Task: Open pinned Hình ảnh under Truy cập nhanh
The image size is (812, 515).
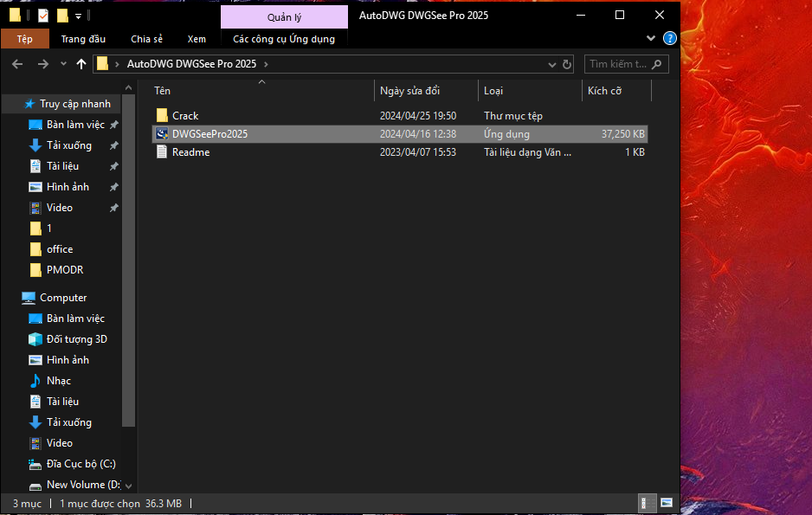Action: coord(68,187)
